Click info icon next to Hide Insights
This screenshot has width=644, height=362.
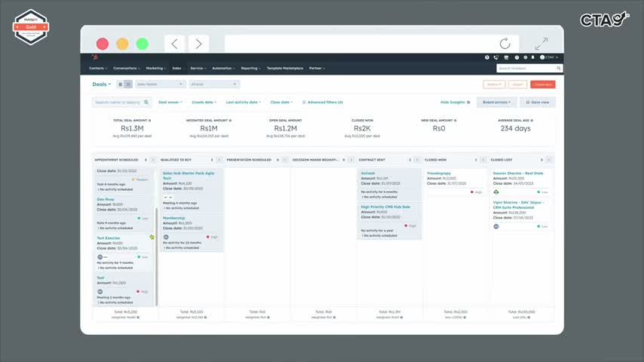(x=468, y=102)
